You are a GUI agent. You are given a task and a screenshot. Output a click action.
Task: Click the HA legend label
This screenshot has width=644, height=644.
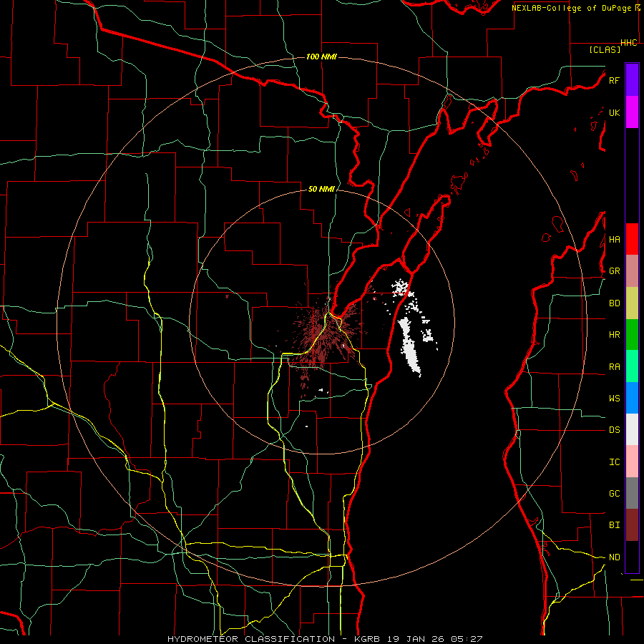click(x=614, y=240)
